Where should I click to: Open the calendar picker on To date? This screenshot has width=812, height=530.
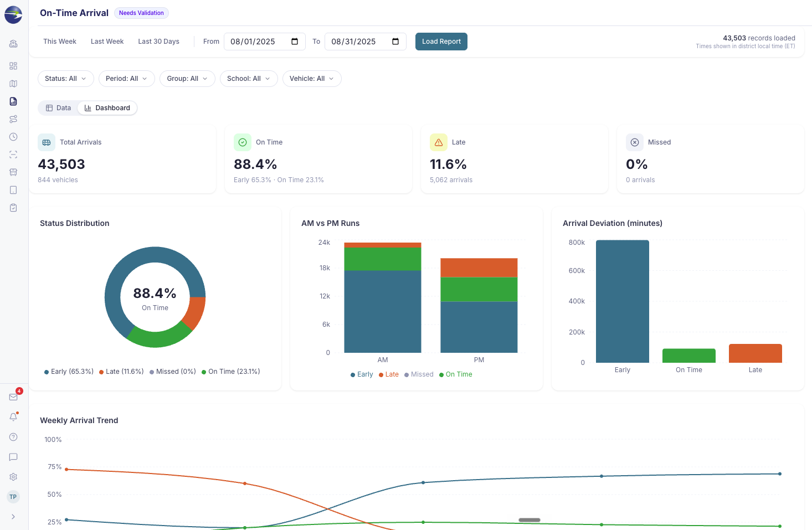click(x=395, y=42)
